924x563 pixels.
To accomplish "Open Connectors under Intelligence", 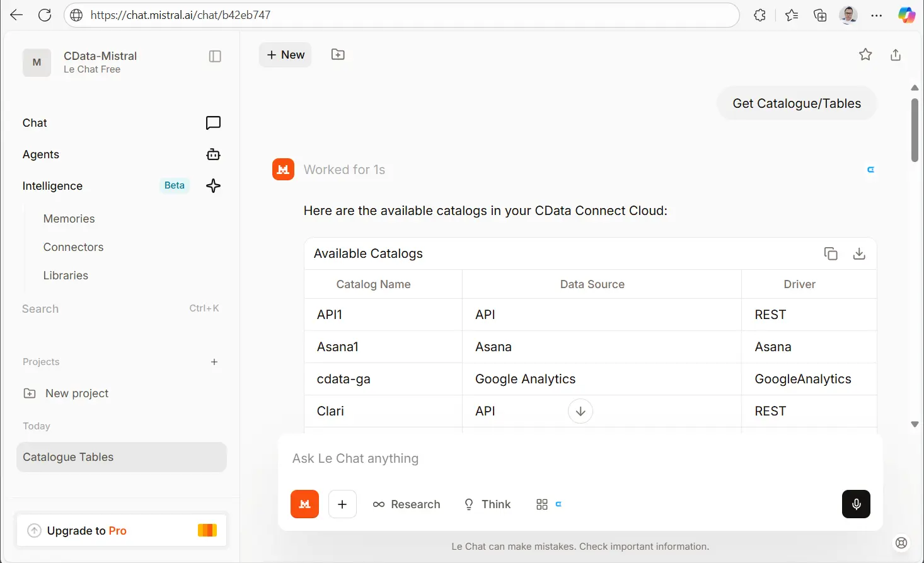I will [73, 247].
